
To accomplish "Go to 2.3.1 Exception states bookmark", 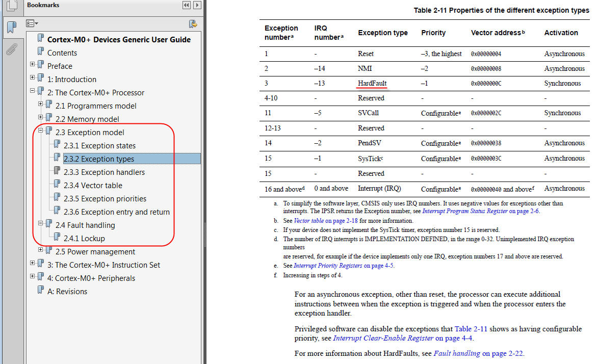I will coord(100,146).
